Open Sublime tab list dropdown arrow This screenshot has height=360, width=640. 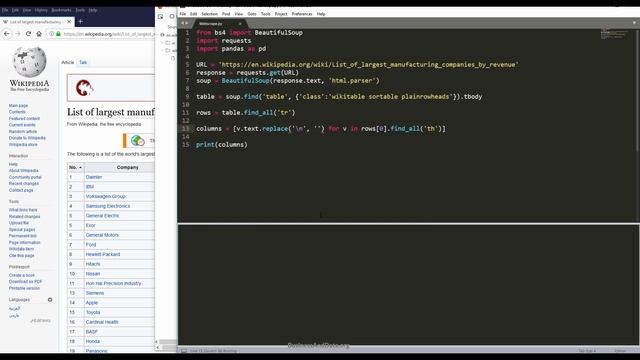point(634,23)
